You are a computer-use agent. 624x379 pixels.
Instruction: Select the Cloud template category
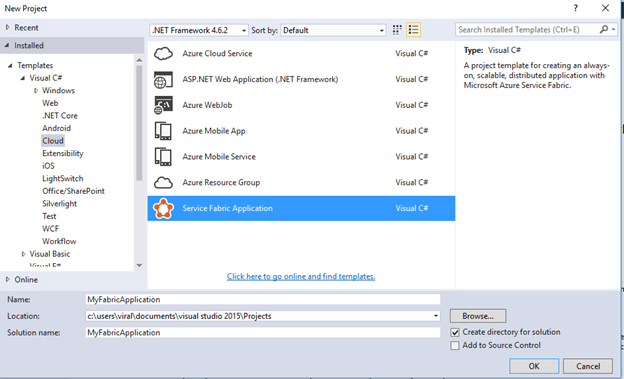[x=53, y=141]
